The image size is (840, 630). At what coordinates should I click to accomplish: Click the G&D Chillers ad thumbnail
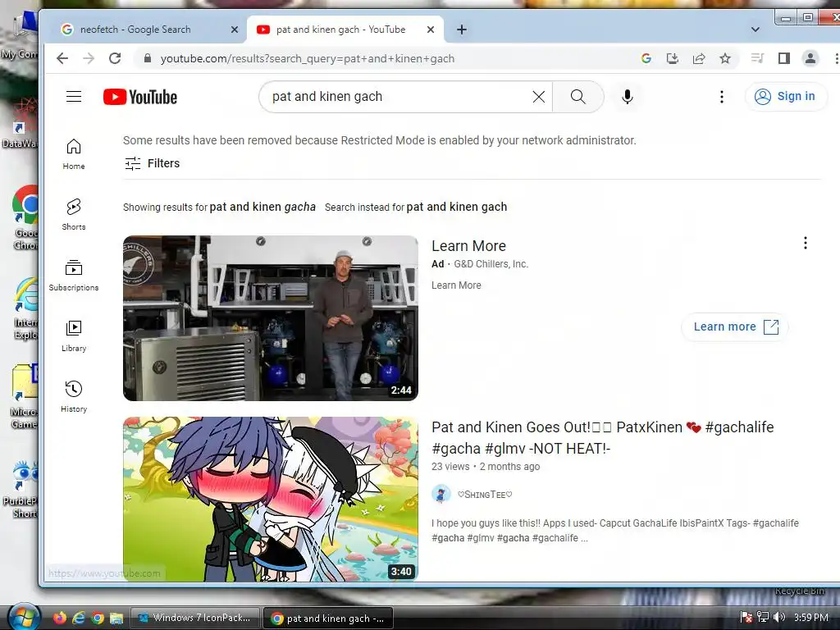pos(271,318)
